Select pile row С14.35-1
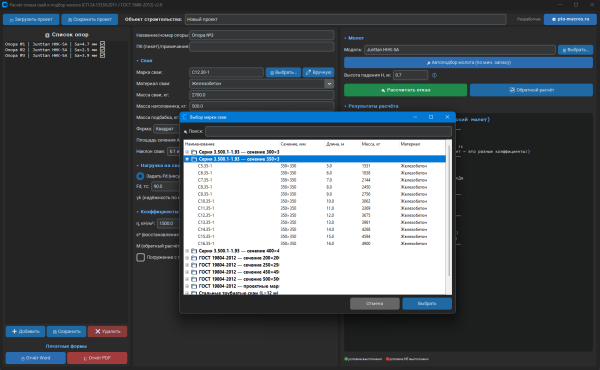The image size is (600, 370). click(315, 230)
